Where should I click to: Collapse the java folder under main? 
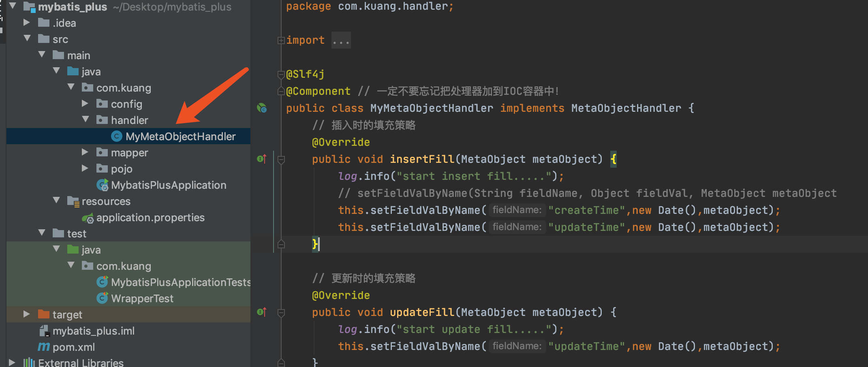[56, 71]
